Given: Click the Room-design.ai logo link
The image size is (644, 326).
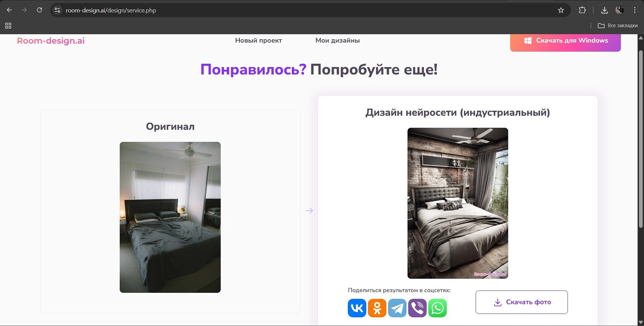Looking at the screenshot, I should [x=51, y=41].
